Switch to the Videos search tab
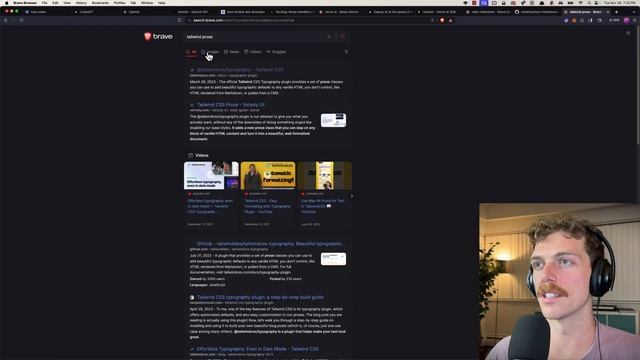640x360 pixels. click(253, 52)
